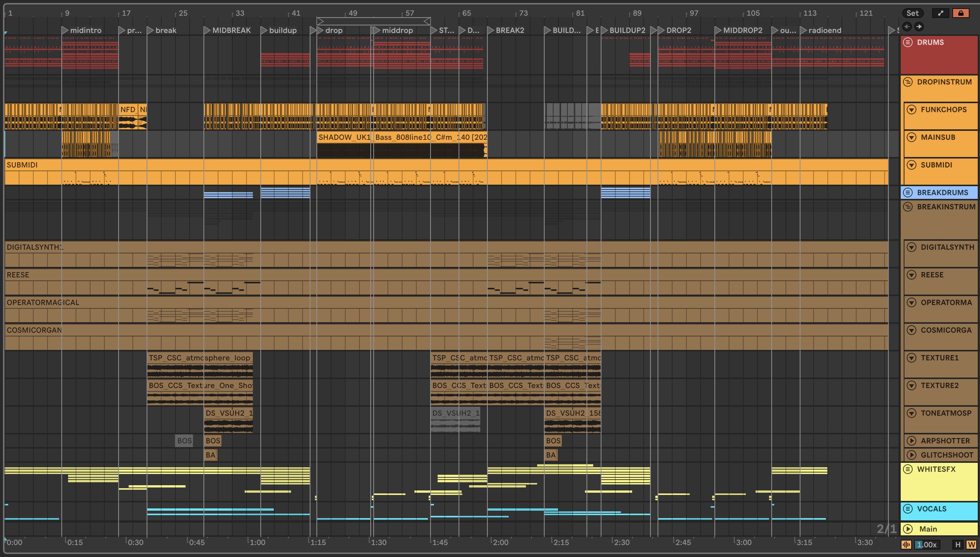Toggle the W width optimize button
The height and width of the screenshot is (557, 980).
click(971, 544)
